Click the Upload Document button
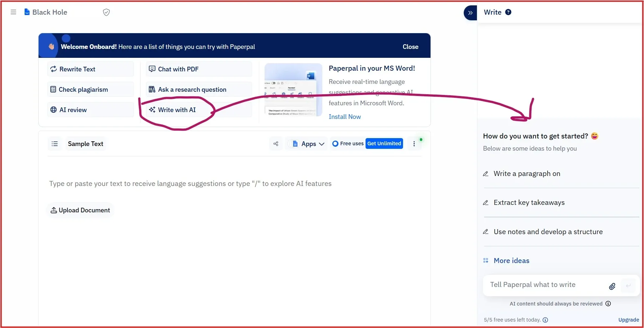Image resolution: width=644 pixels, height=328 pixels. 80,210
